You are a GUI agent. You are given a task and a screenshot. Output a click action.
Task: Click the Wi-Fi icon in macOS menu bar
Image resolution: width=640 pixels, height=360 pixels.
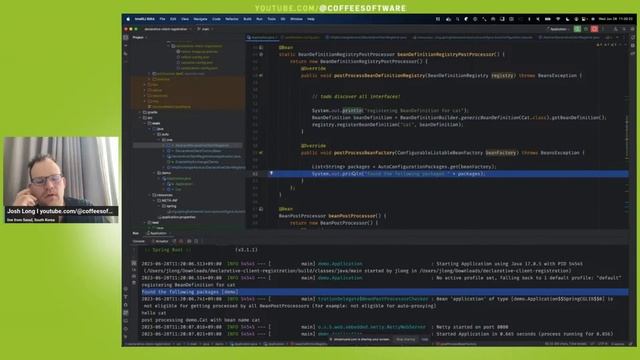558,19
